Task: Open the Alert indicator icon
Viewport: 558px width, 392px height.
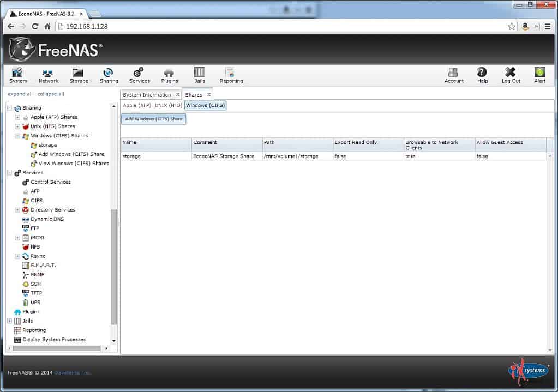Action: 539,75
